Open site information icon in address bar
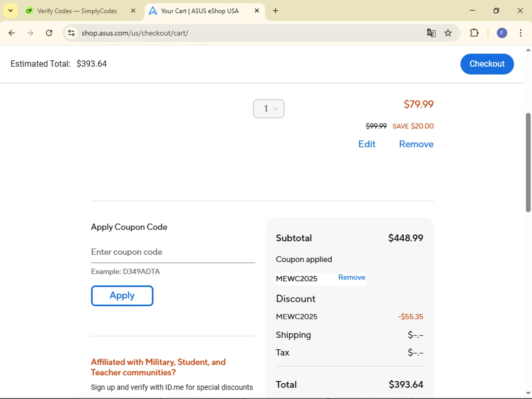Viewport: 532px width, 399px height. 71,33
